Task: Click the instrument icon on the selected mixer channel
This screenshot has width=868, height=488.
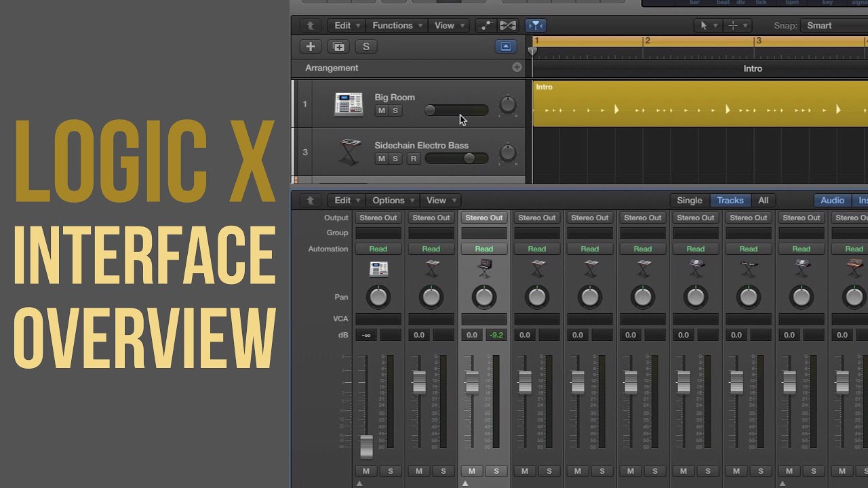Action: point(484,269)
